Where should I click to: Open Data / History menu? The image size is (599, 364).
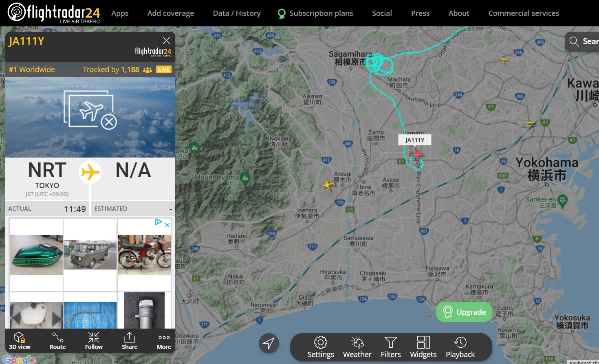(x=237, y=13)
